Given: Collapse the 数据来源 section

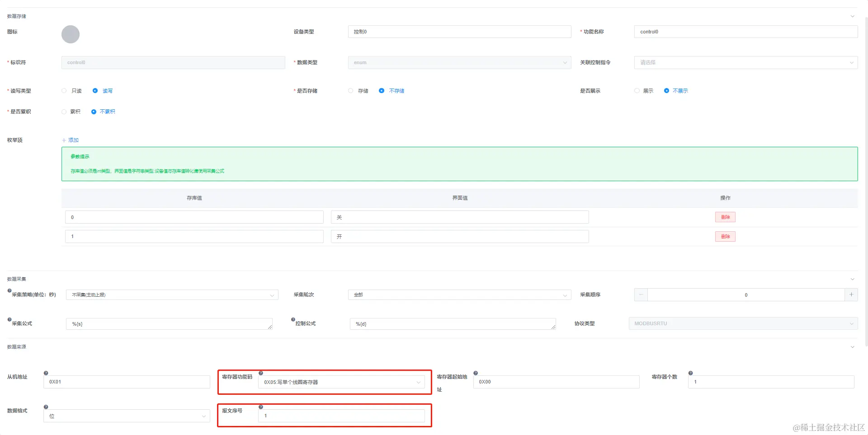Looking at the screenshot, I should [x=853, y=347].
